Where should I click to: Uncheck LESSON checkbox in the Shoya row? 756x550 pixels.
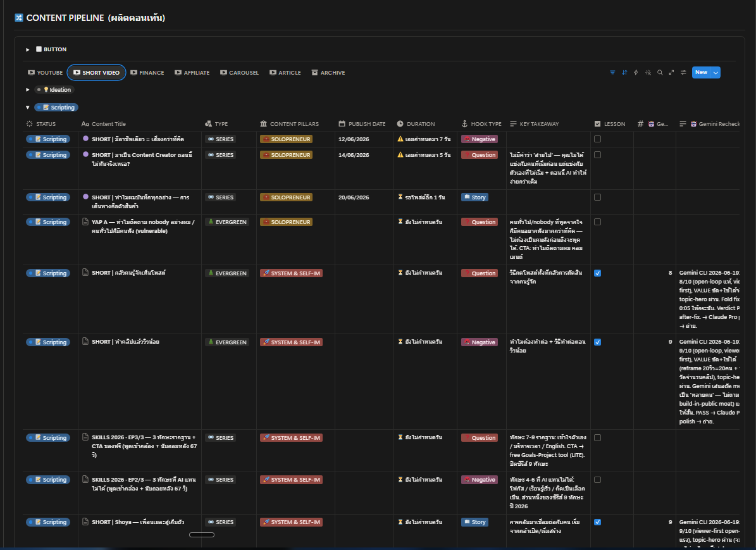(597, 522)
